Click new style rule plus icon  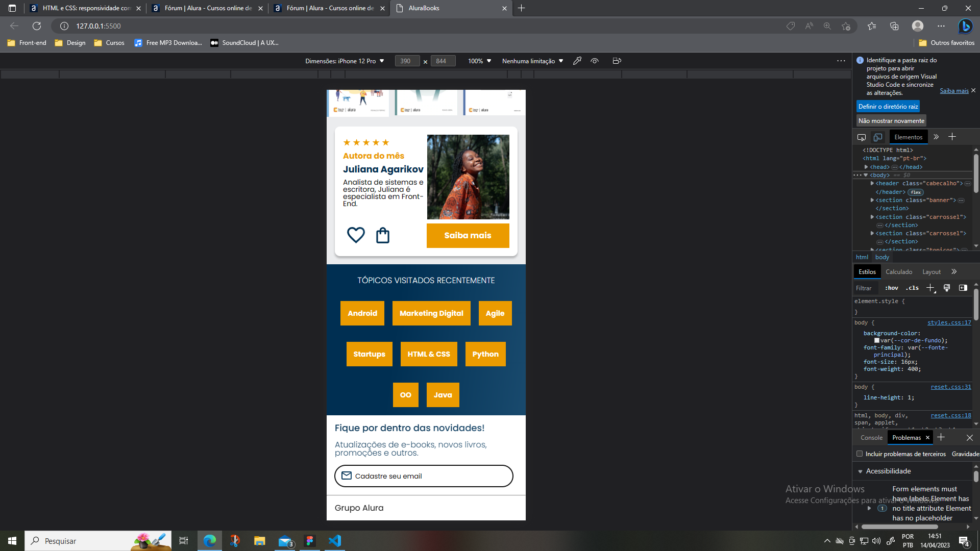pyautogui.click(x=930, y=288)
